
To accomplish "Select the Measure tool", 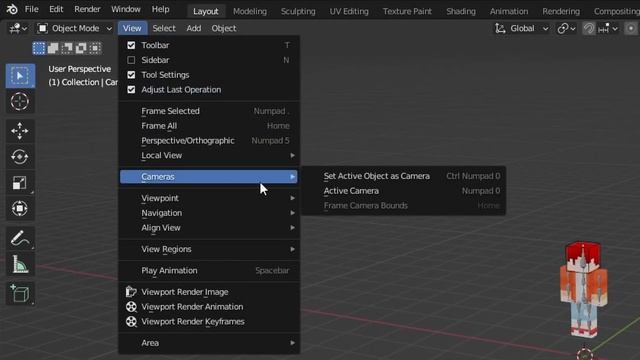I will point(20,264).
